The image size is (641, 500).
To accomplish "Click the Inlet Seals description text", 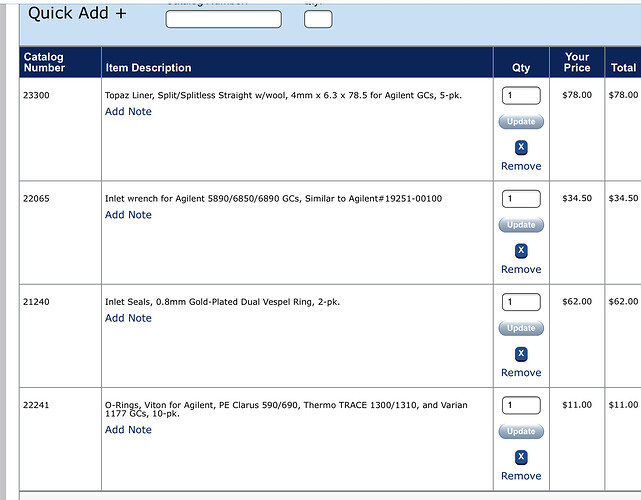I will [222, 302].
